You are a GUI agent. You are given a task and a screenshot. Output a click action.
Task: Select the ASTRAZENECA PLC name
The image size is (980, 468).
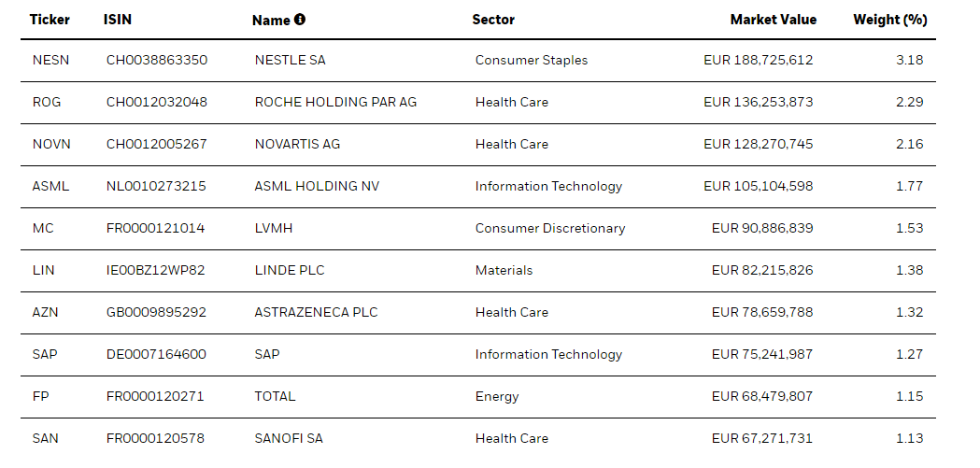point(316,312)
